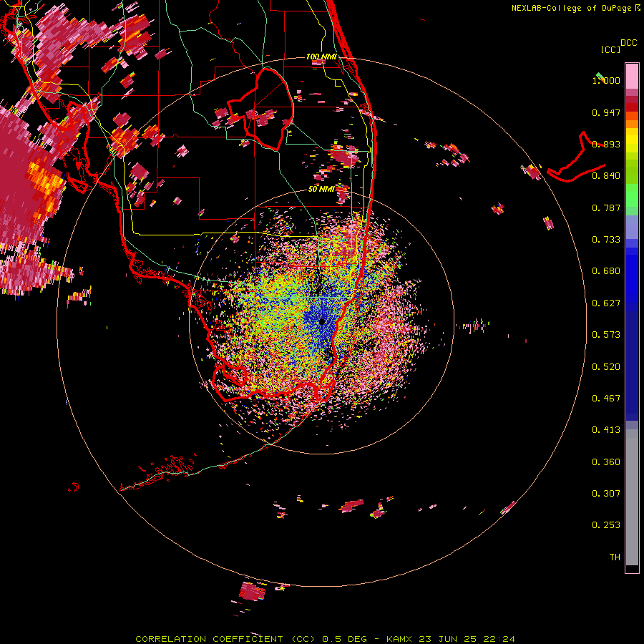The image size is (644, 644).
Task: Select the 0.840 scale value
Action: pos(606,176)
